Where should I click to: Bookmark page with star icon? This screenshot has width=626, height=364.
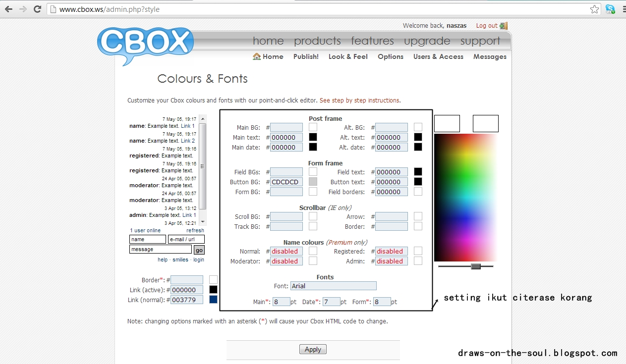click(594, 9)
